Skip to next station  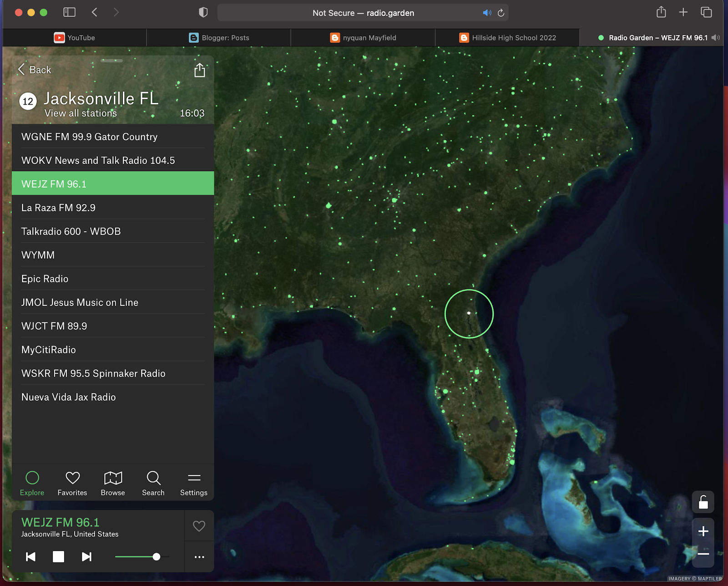(86, 557)
